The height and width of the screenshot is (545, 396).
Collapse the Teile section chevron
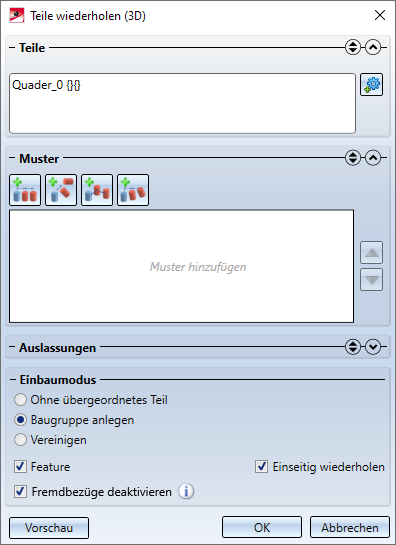[x=373, y=47]
